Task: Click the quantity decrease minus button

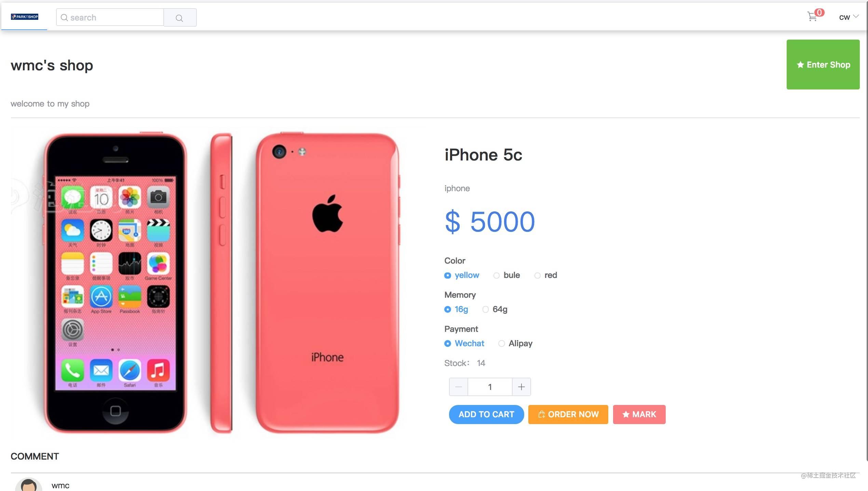Action: tap(459, 387)
